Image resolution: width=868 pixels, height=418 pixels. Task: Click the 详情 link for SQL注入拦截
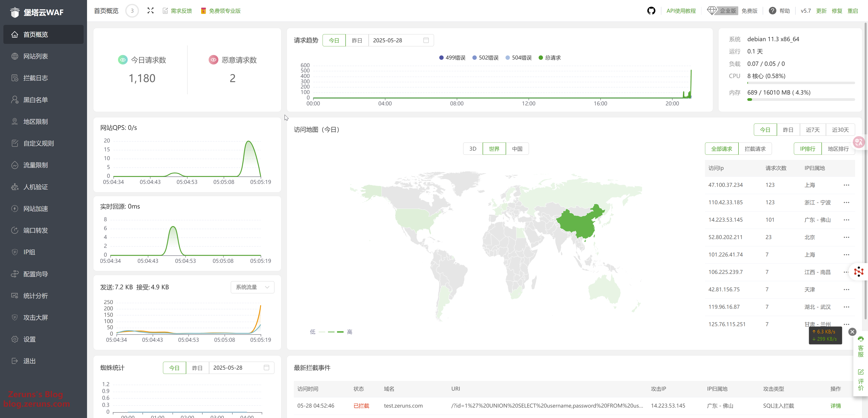coord(835,406)
